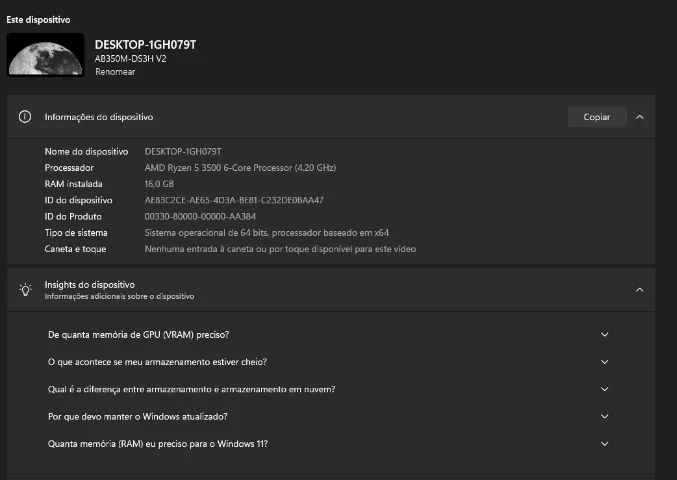Screen dimensions: 677x480
Task: Click the ID do dispositivo value
Action: pos(234,200)
